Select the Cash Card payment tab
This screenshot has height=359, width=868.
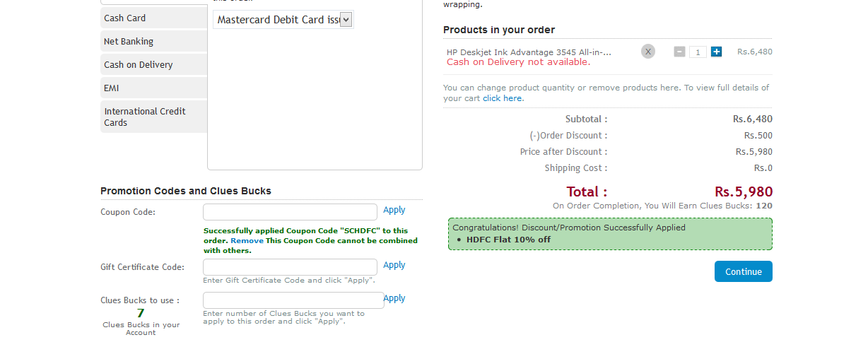tap(153, 18)
